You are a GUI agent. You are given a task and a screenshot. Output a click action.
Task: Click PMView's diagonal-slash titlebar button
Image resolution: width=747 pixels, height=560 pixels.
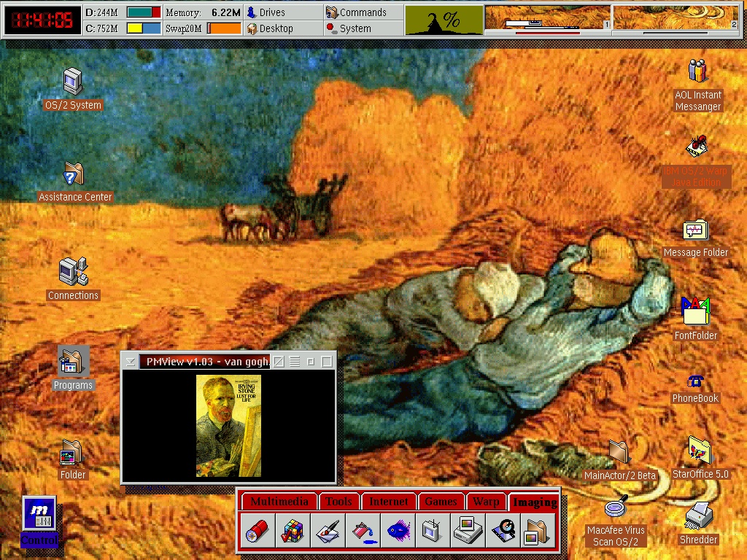(279, 362)
